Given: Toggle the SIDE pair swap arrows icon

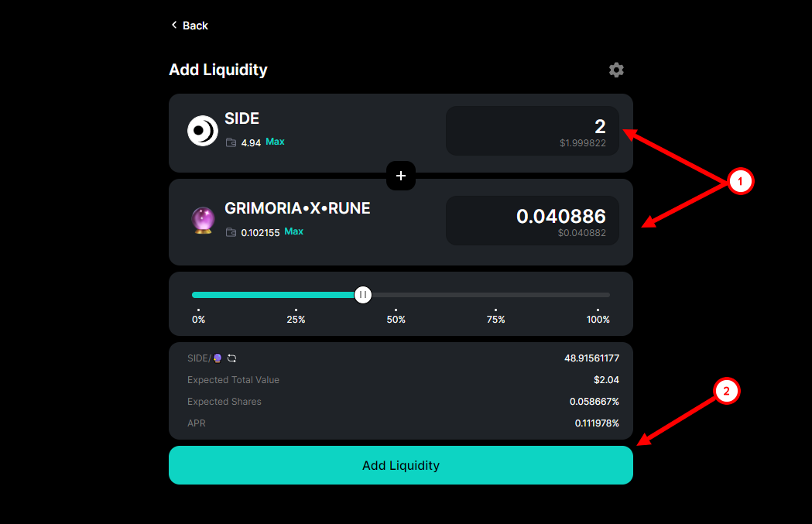Looking at the screenshot, I should point(232,358).
